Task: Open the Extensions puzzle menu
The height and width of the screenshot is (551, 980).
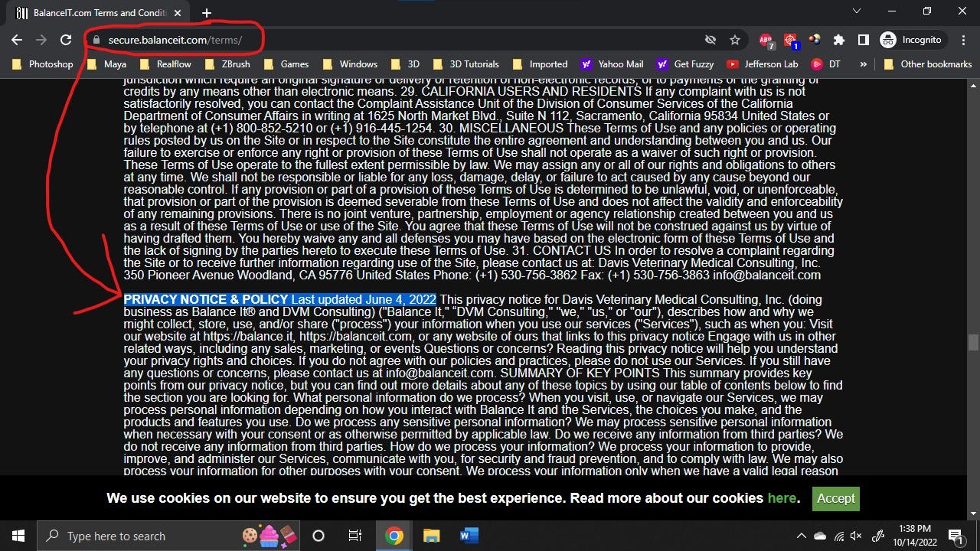Action: (839, 40)
